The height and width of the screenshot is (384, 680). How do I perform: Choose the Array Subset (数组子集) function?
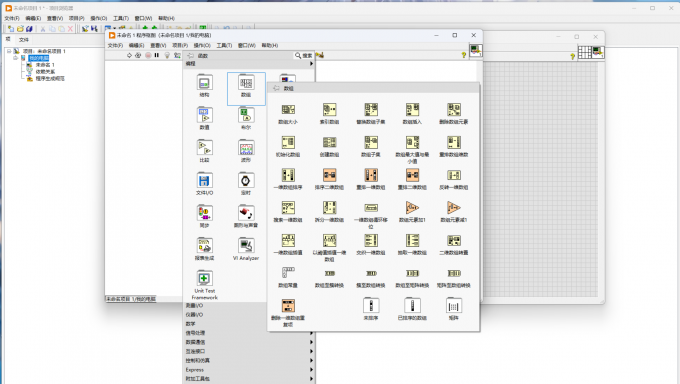pos(371,146)
